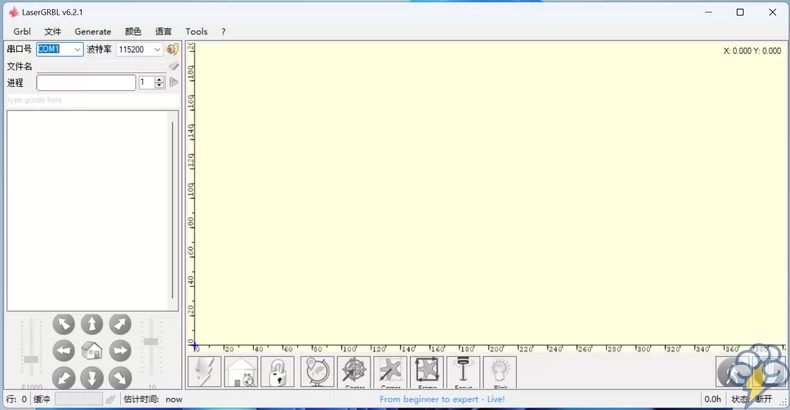Click the padlock unlock button
This screenshot has height=410, width=790.
(278, 372)
